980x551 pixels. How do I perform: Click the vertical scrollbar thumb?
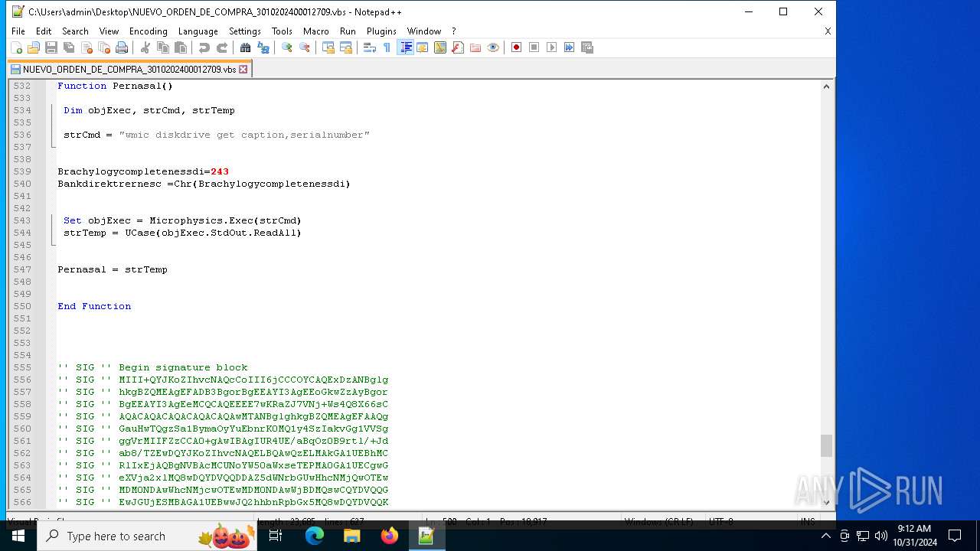[x=826, y=445]
